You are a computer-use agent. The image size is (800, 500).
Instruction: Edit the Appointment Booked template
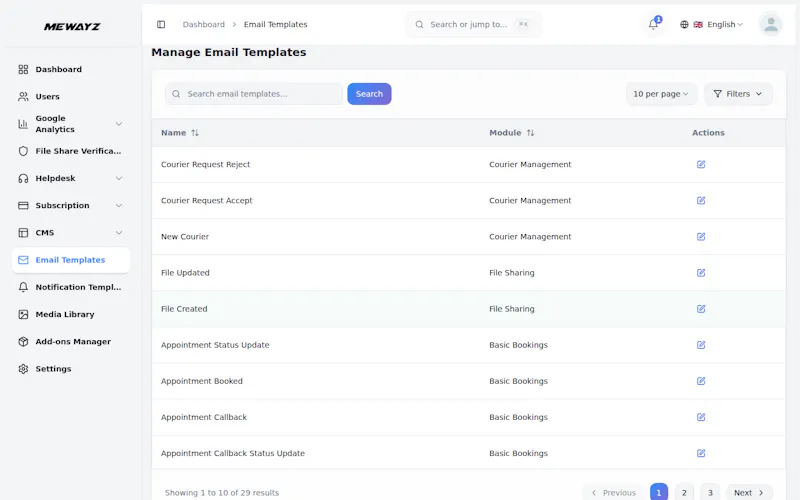click(x=701, y=381)
